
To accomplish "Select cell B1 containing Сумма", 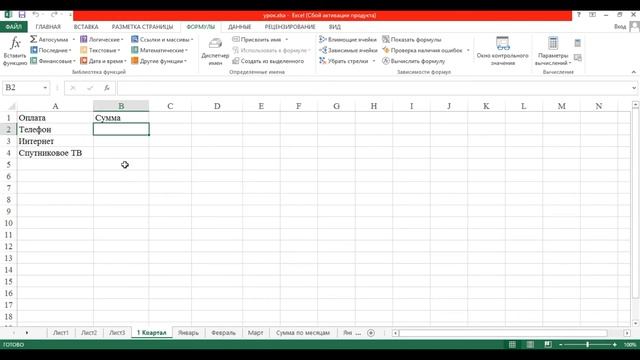I will point(121,118).
